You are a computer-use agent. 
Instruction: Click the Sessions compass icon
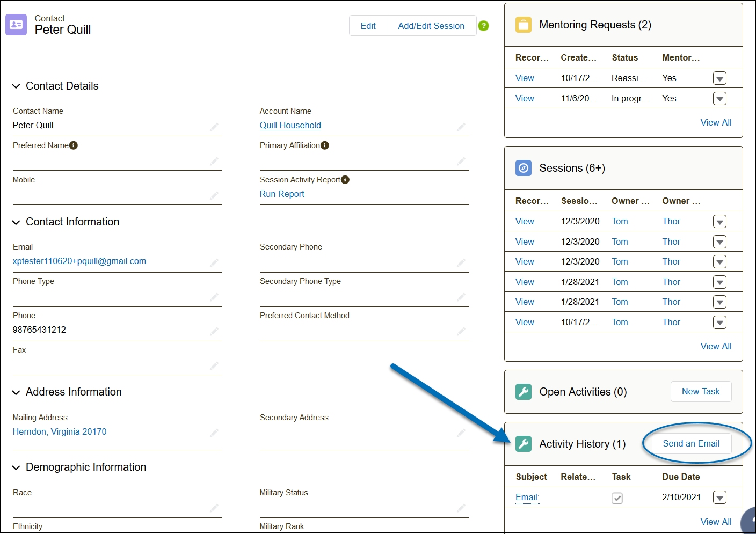523,168
